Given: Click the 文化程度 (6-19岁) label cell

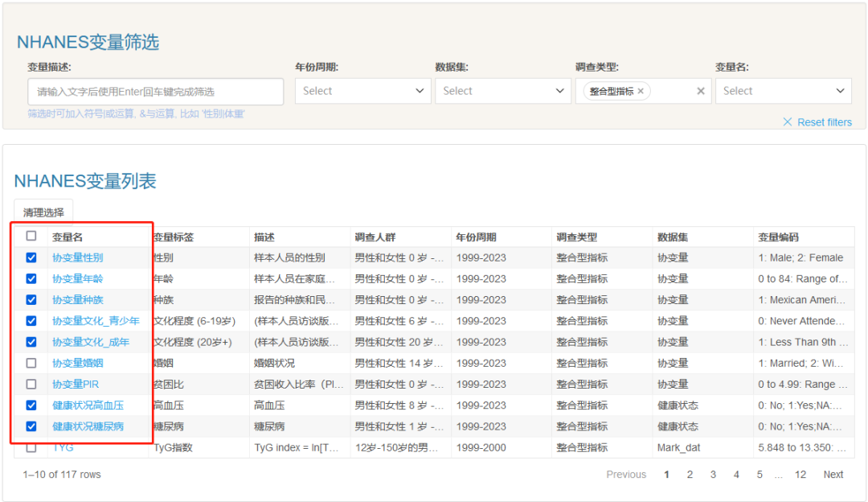Looking at the screenshot, I should [194, 321].
